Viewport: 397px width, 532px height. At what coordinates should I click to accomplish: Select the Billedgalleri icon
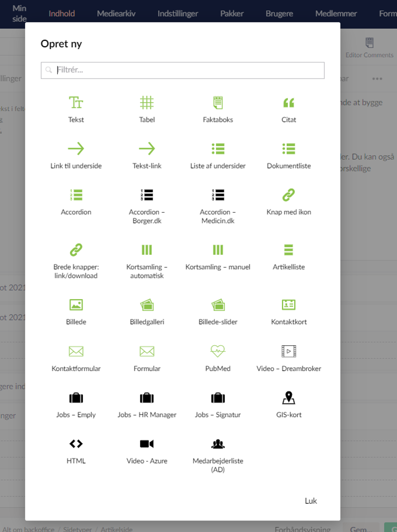tap(147, 305)
